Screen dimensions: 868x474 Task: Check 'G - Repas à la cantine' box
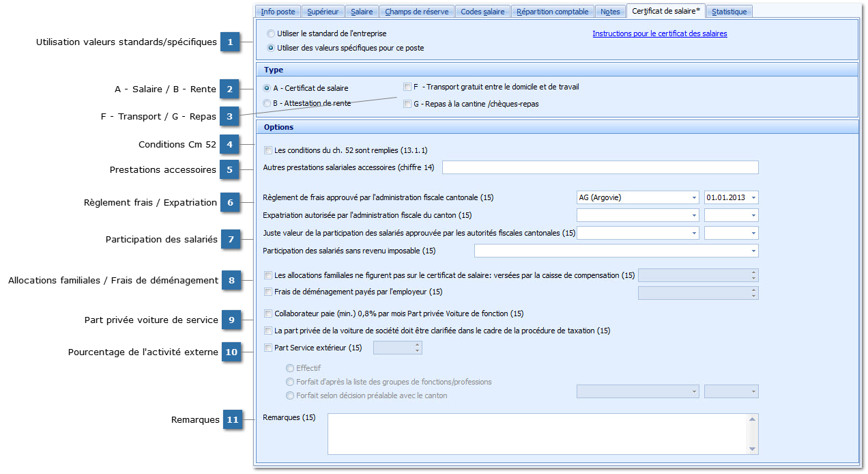click(x=407, y=104)
